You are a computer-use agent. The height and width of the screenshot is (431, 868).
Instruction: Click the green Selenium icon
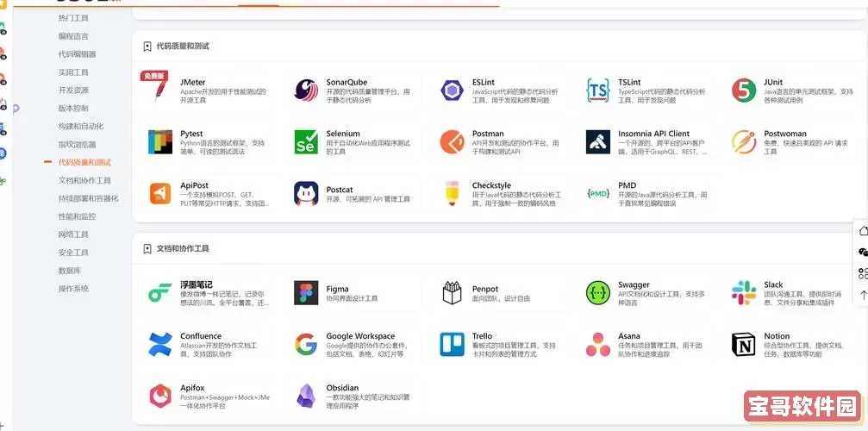point(306,141)
